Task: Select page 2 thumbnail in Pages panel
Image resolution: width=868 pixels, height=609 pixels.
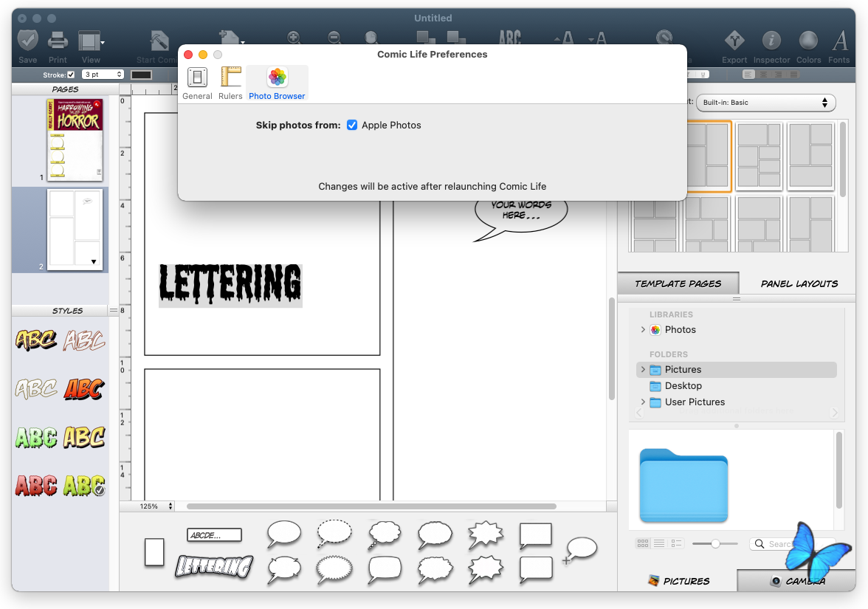Action: click(x=75, y=230)
